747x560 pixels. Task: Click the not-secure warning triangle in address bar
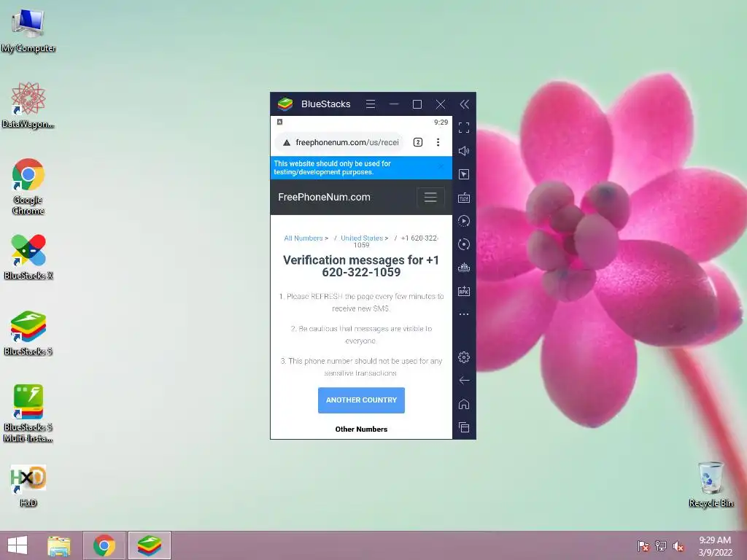(286, 142)
